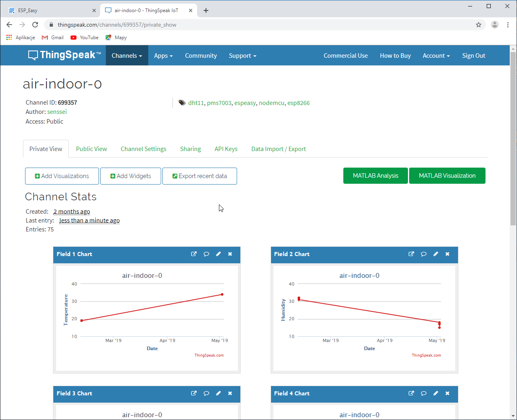Click Export recent data button
Viewport: 517px width, 420px height.
click(200, 176)
